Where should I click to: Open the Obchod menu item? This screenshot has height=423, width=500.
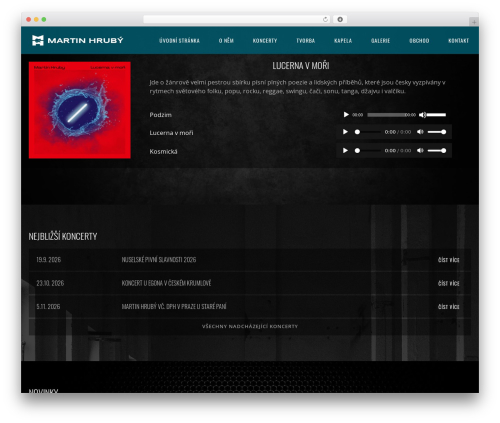[x=419, y=41]
